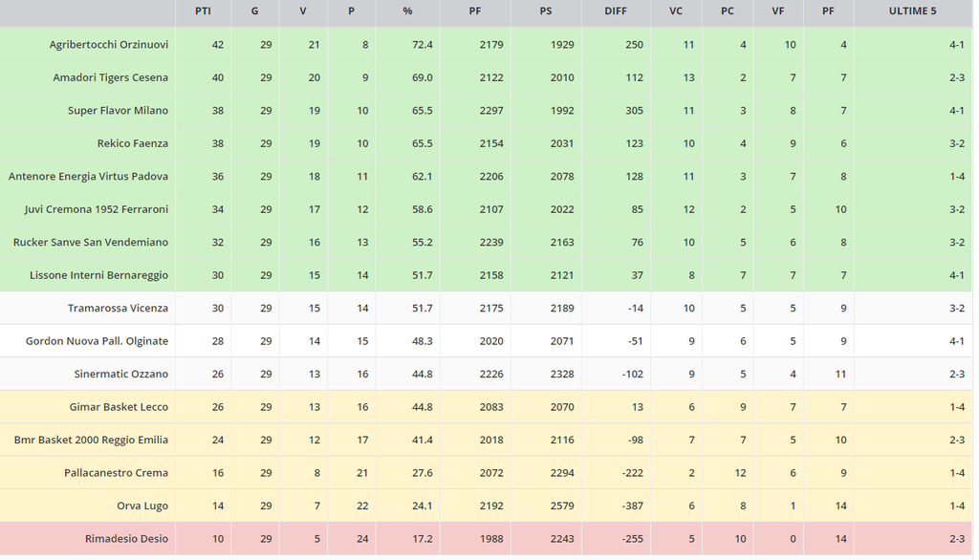Image resolution: width=979 pixels, height=560 pixels.
Task: Click Antenore Energia Virtus Padova name
Action: click(x=88, y=177)
